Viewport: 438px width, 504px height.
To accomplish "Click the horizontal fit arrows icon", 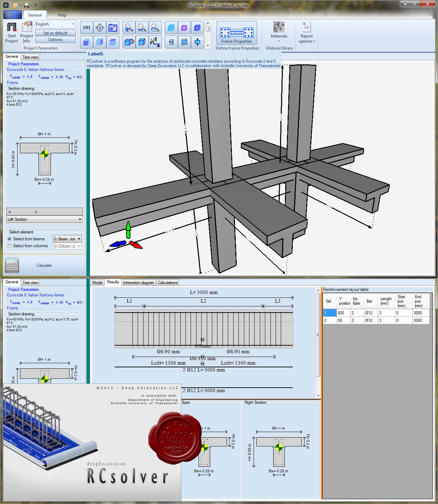I will (184, 42).
